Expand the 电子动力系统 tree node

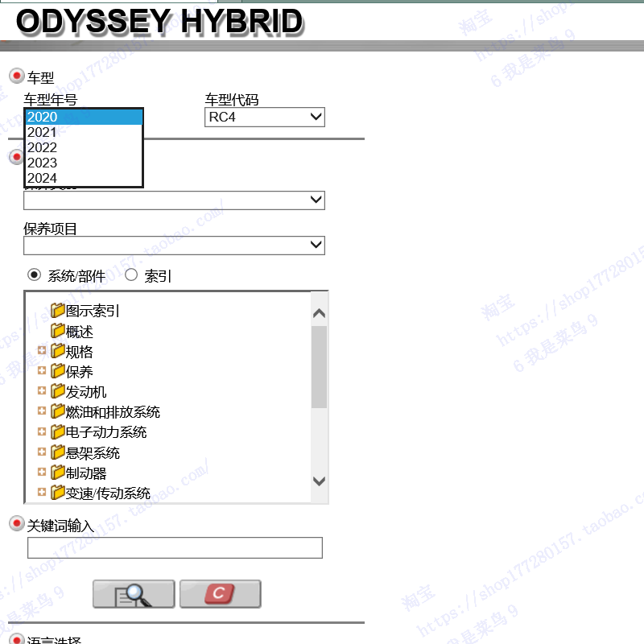pyautogui.click(x=42, y=431)
